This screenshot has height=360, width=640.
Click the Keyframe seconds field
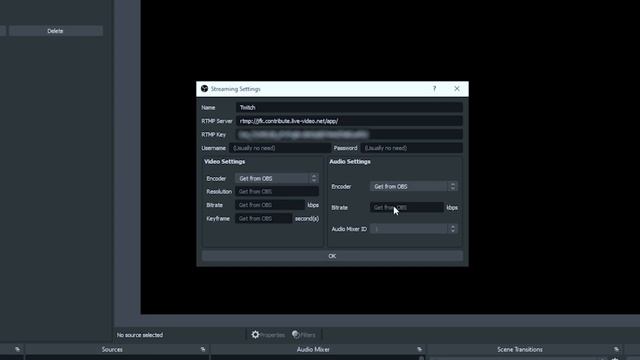pyautogui.click(x=264, y=218)
